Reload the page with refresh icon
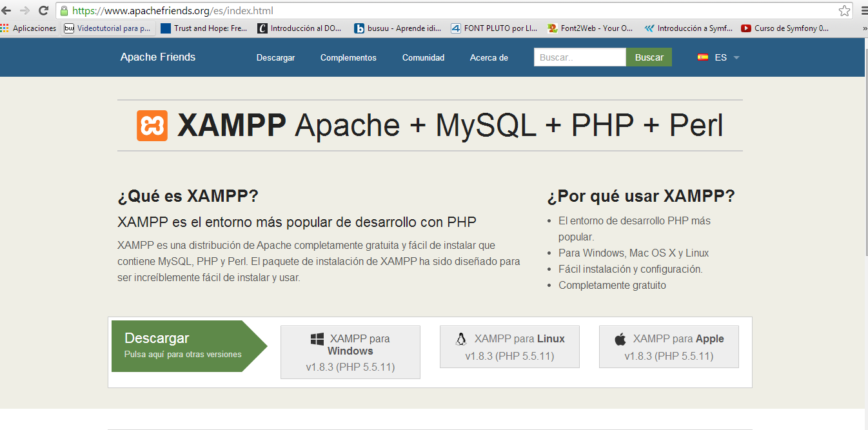This screenshot has height=430, width=868. click(43, 10)
